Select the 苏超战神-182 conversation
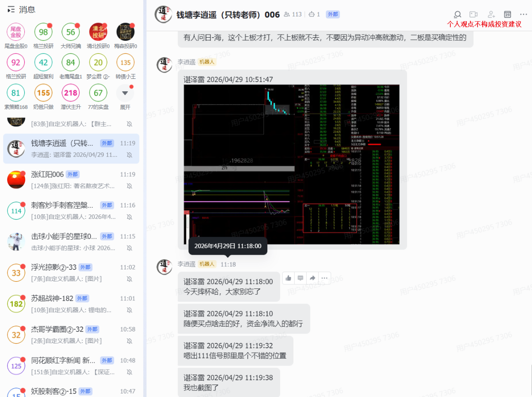This screenshot has height=397, width=532. pyautogui.click(x=71, y=304)
